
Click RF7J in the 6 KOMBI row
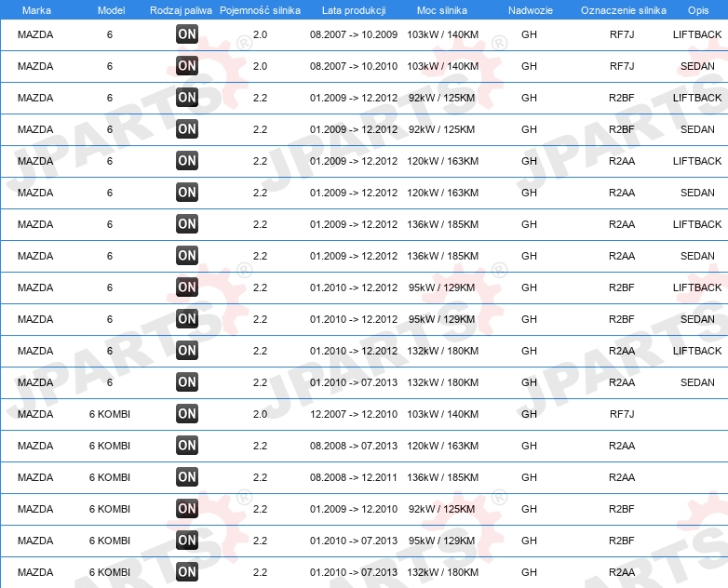622,414
